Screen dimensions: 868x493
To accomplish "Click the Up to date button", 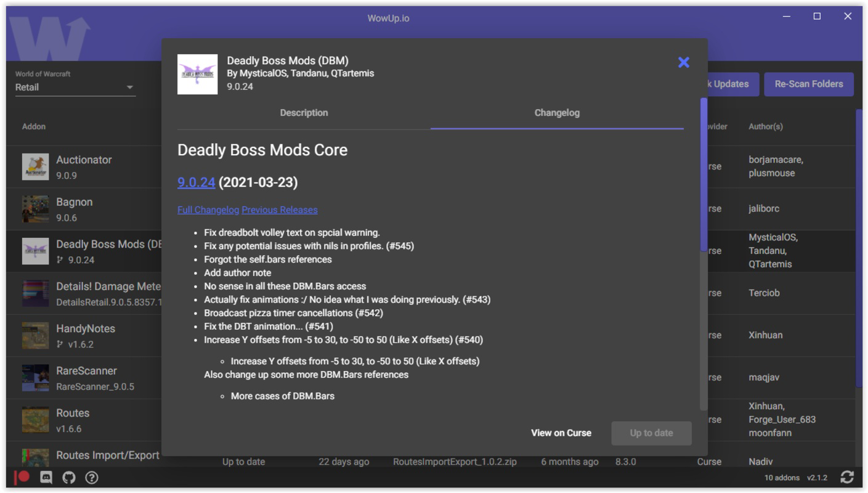I will point(651,433).
